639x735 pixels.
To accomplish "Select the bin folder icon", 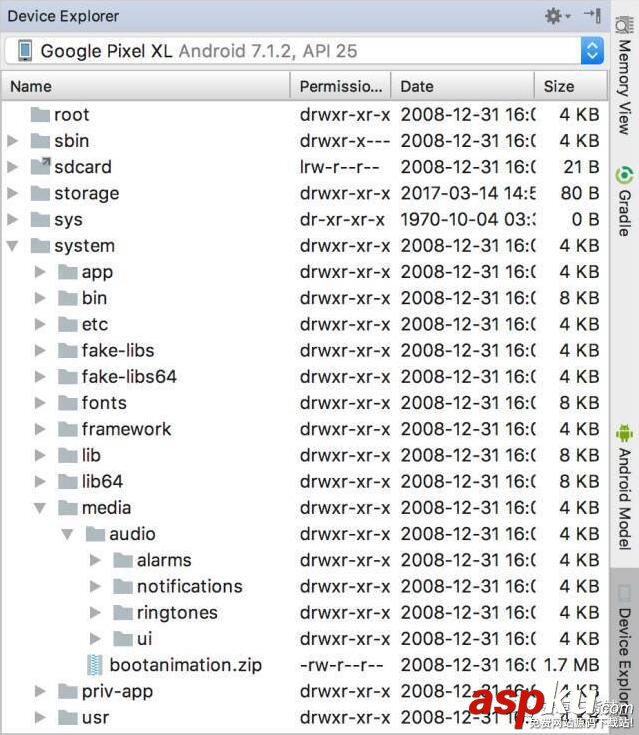I will pyautogui.click(x=68, y=298).
